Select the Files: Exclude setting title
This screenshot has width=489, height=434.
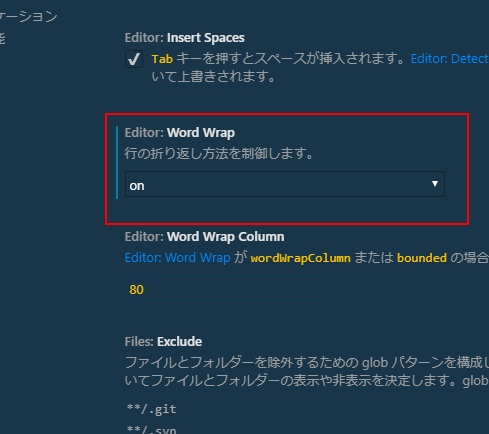(163, 342)
